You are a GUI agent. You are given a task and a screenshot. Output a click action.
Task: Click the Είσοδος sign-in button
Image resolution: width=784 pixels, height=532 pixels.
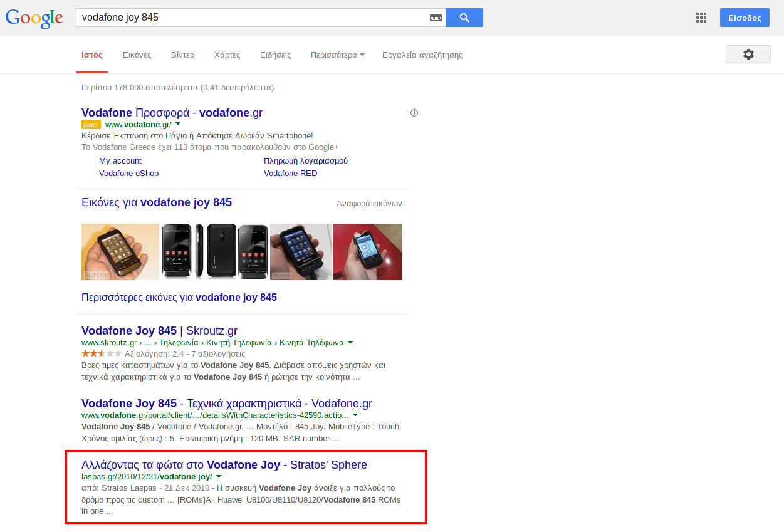[745, 18]
